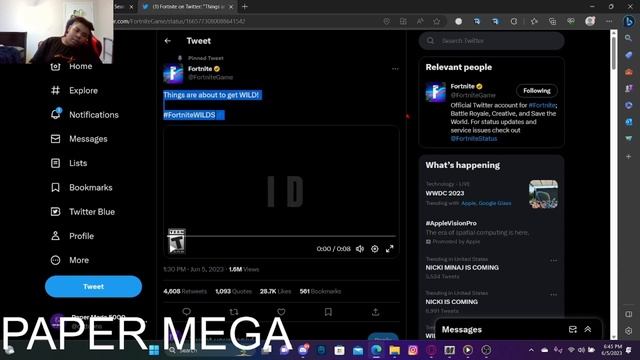Click the blue Tweet compose button
This screenshot has width=640, height=360.
93,287
